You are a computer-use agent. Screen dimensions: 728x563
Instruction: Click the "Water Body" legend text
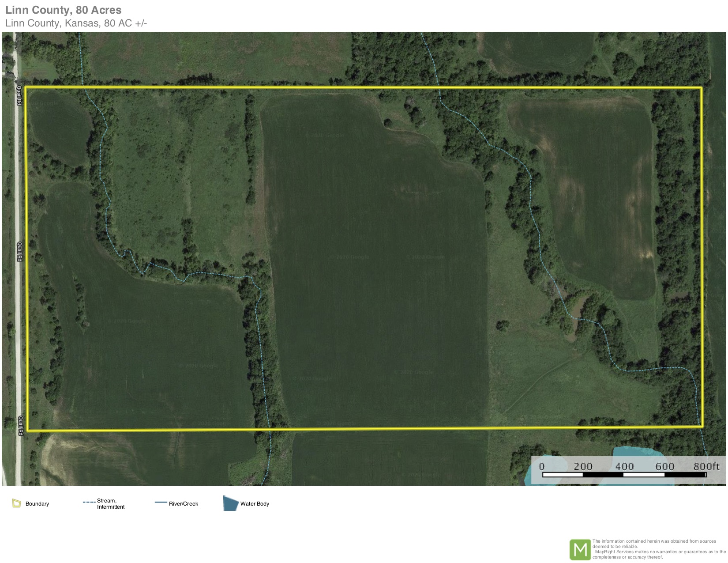coord(255,504)
